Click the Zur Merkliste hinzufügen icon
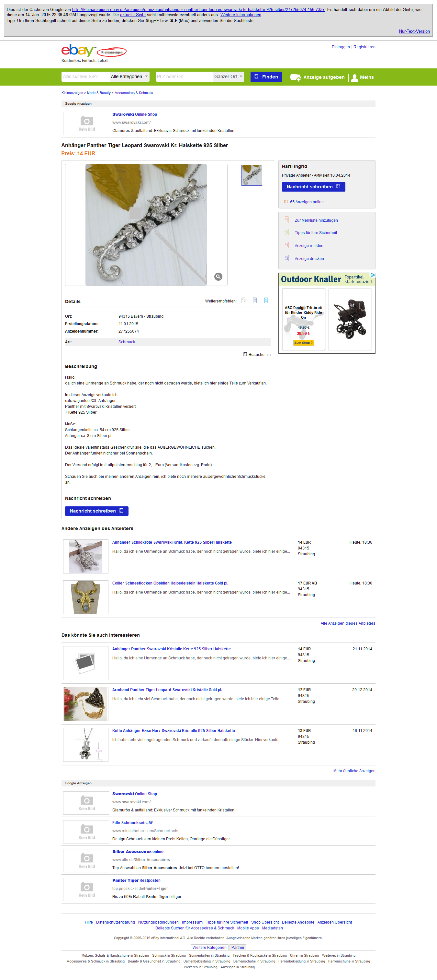Image resolution: width=437 pixels, height=980 pixels. (x=286, y=220)
